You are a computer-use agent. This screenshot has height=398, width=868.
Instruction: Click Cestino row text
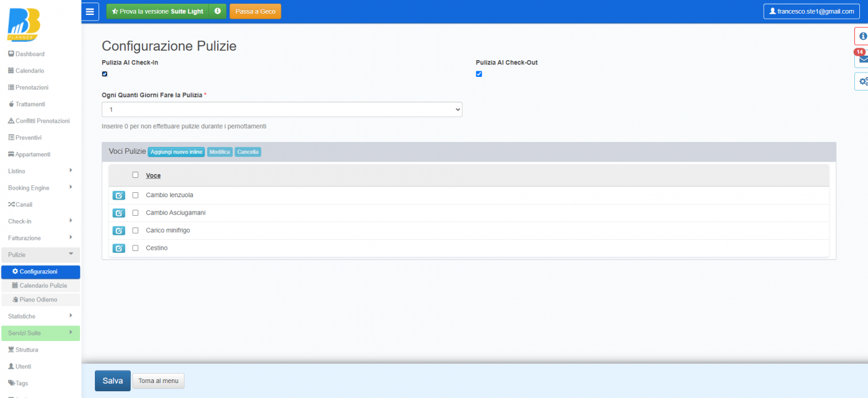[156, 248]
